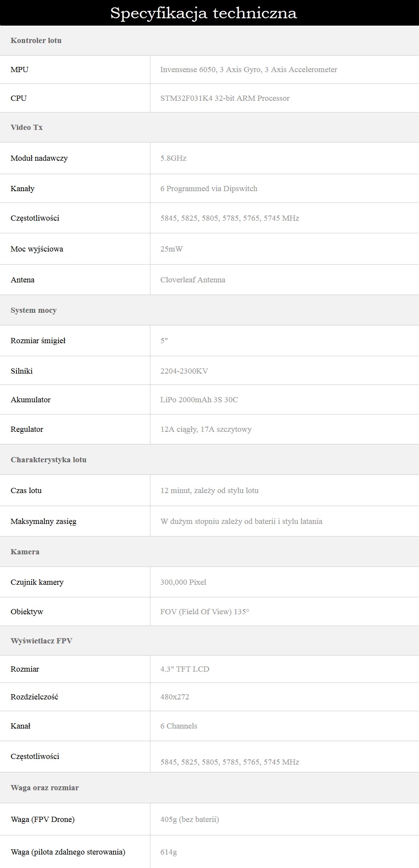Click the MPU row label
419x868 pixels.
[x=20, y=70]
